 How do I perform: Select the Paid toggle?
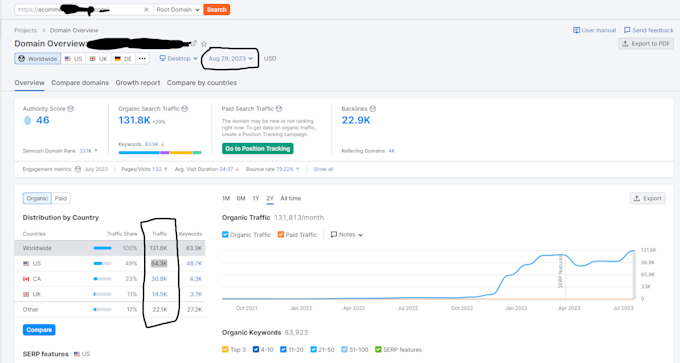pyautogui.click(x=61, y=198)
